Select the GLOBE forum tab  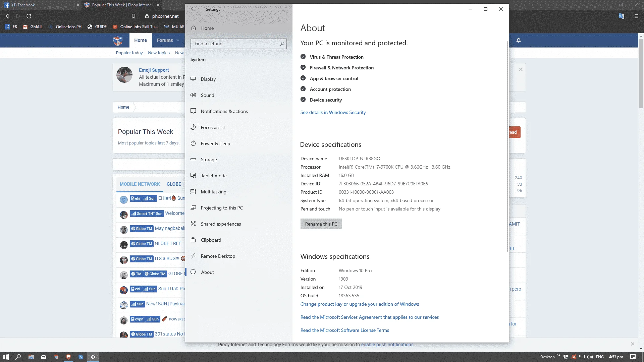point(174,184)
